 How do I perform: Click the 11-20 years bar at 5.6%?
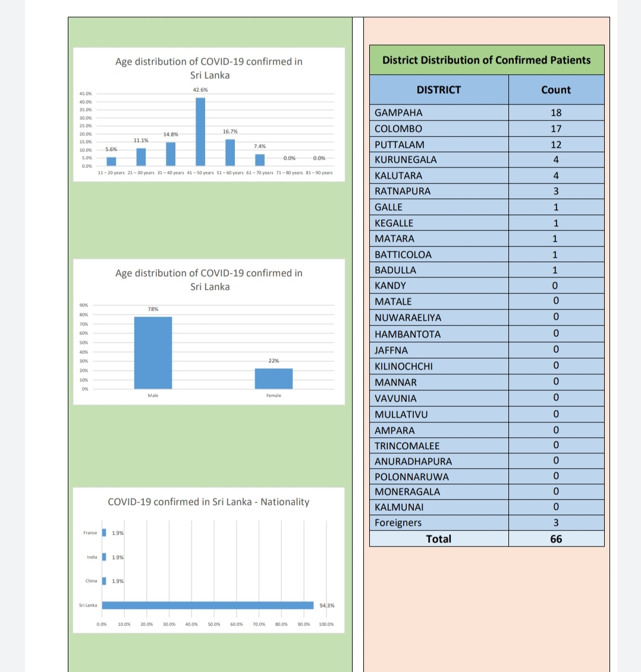(x=111, y=162)
